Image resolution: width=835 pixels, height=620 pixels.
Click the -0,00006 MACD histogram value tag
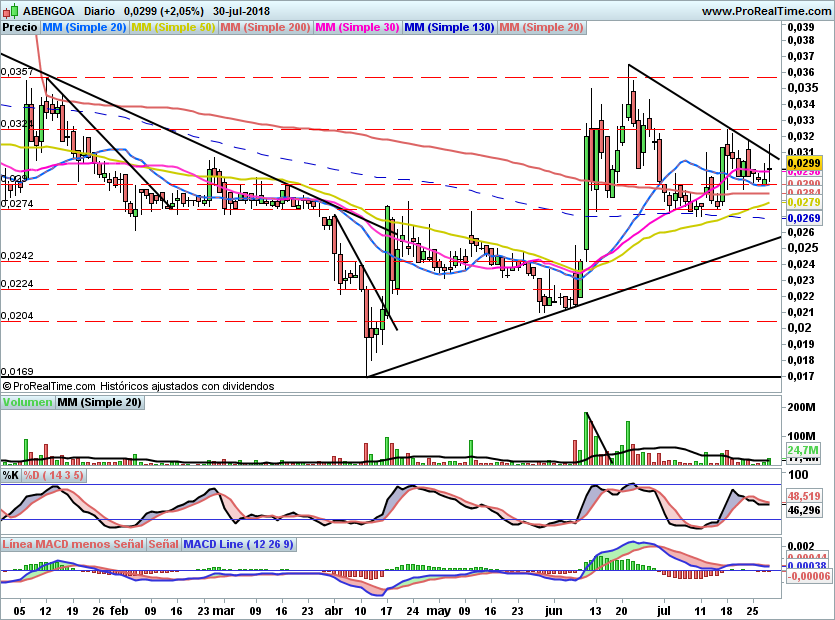tap(807, 576)
